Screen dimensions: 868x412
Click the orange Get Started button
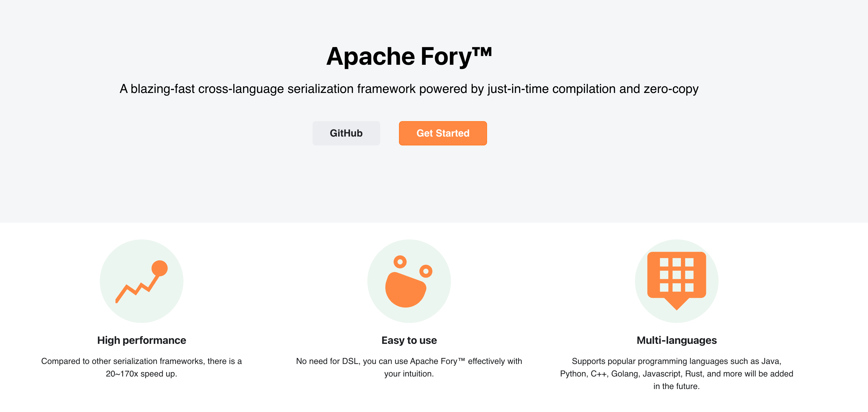pyautogui.click(x=443, y=133)
